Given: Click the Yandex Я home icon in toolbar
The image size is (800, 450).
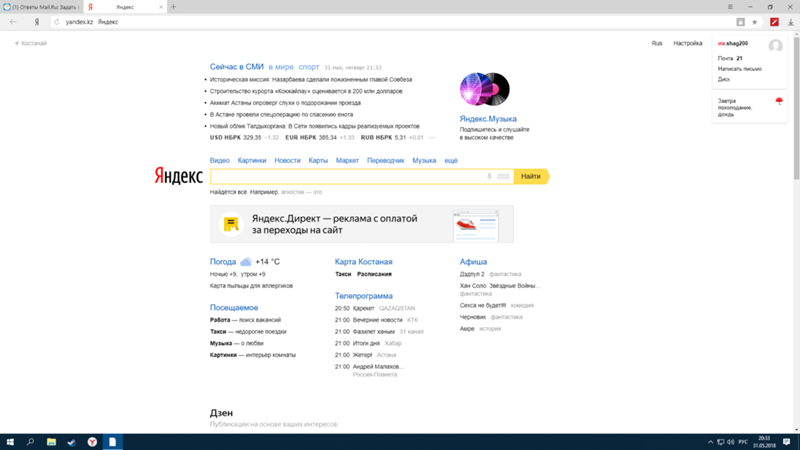Looking at the screenshot, I should [x=37, y=22].
